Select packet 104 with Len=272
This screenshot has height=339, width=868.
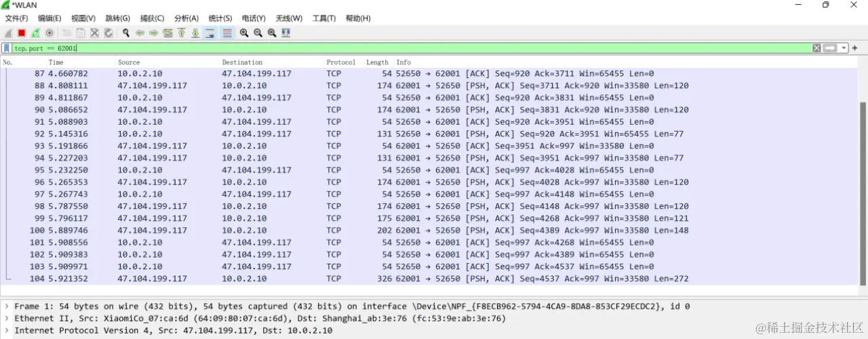pos(429,279)
